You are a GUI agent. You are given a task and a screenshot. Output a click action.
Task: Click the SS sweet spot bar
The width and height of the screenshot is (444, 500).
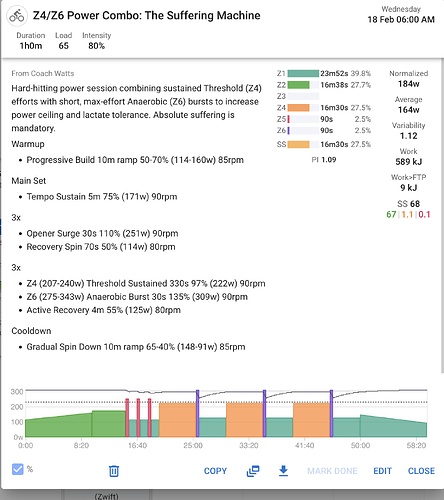tap(298, 144)
